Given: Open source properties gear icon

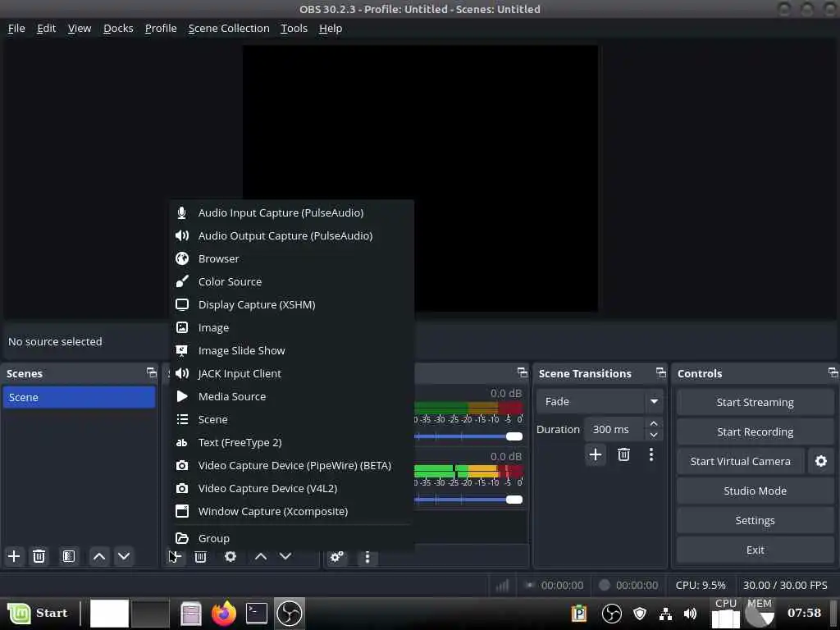Looking at the screenshot, I should coord(231,557).
